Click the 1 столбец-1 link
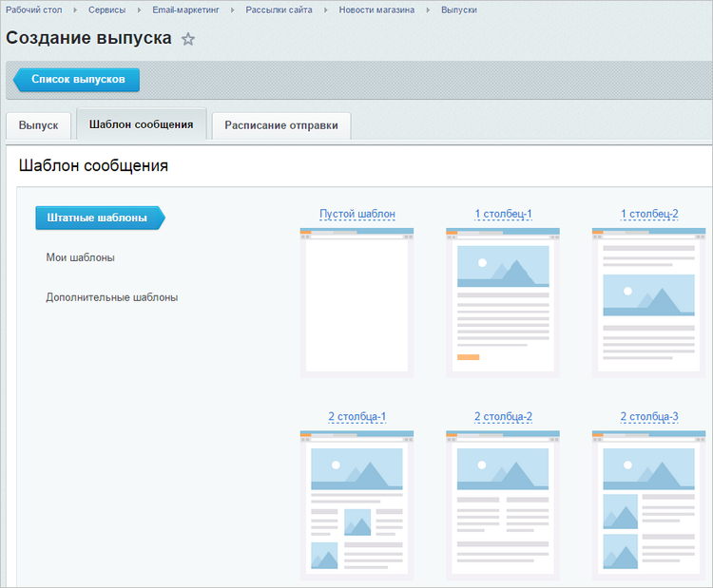The height and width of the screenshot is (588, 713). [503, 214]
